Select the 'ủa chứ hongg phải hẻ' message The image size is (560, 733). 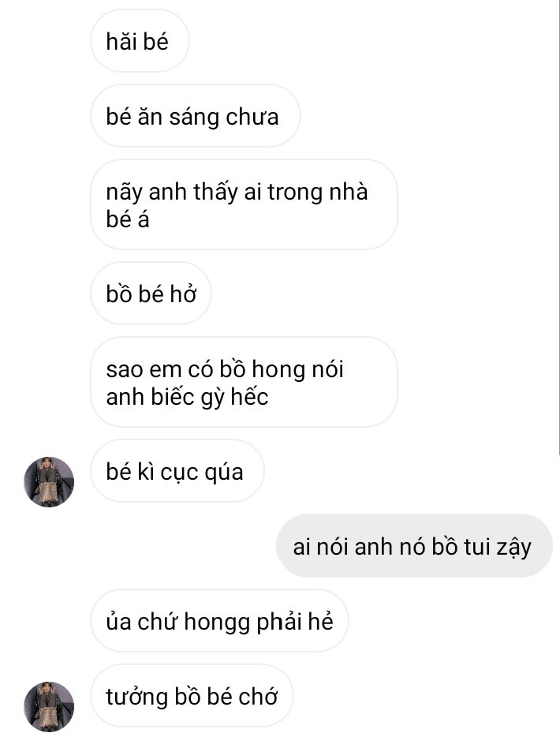click(x=219, y=621)
